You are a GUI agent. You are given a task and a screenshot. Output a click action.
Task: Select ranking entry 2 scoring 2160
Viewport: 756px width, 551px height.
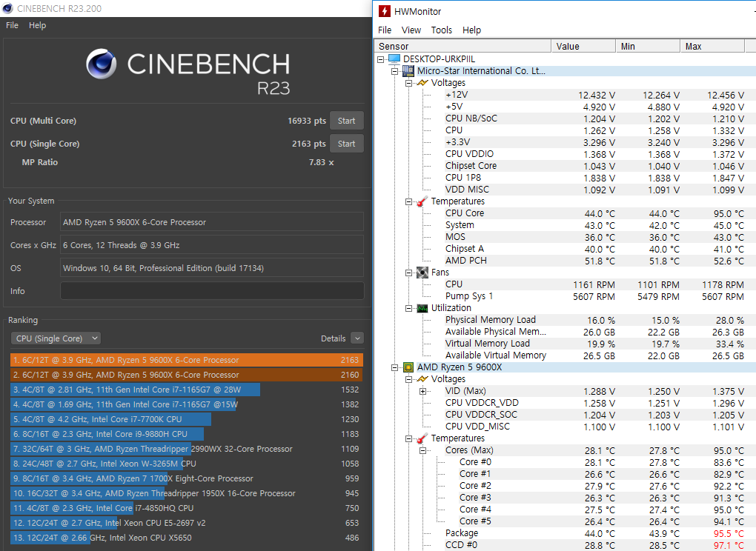(187, 375)
